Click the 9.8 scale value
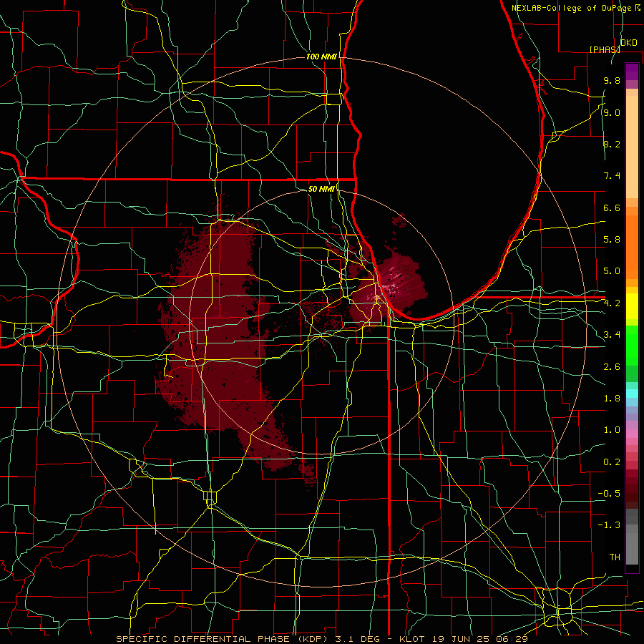The width and height of the screenshot is (644, 644). [612, 80]
